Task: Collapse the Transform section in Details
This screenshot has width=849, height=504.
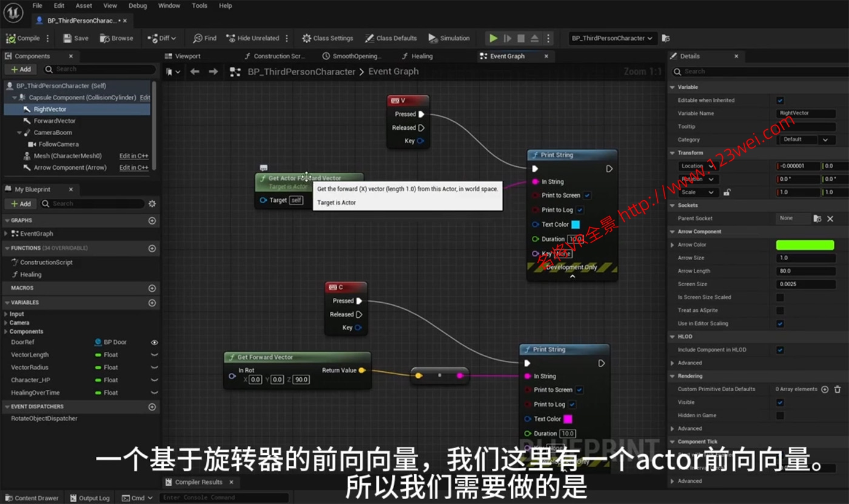Action: click(x=671, y=152)
